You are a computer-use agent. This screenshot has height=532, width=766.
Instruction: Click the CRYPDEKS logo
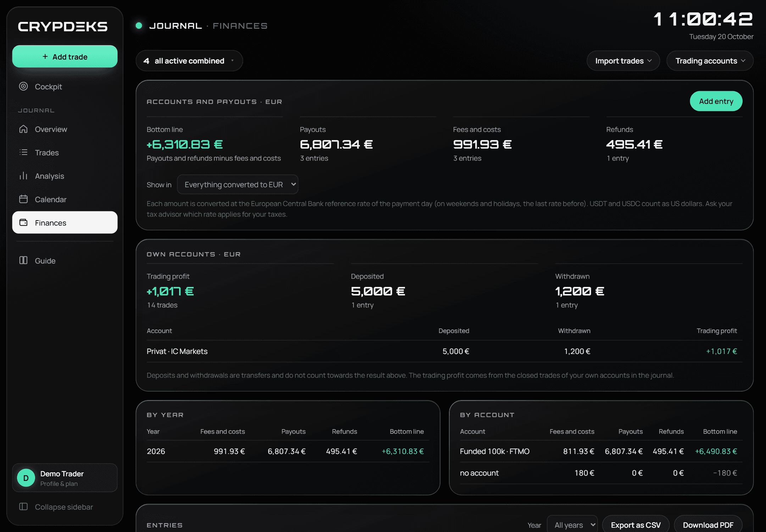tap(63, 27)
